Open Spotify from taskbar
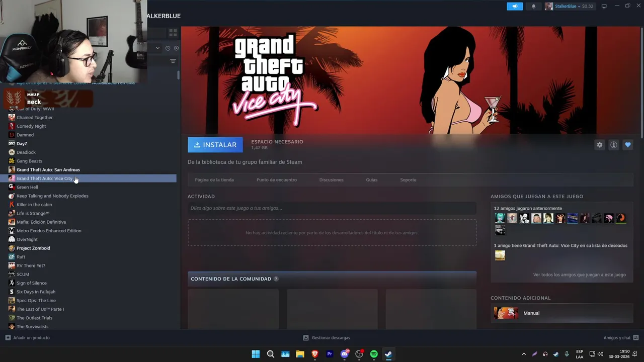This screenshot has width=644, height=362. pyautogui.click(x=374, y=354)
